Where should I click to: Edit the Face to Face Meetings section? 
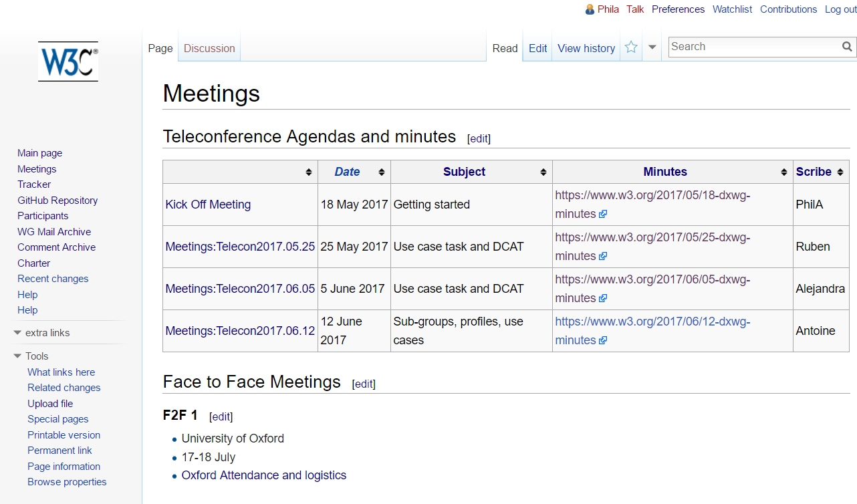tap(364, 384)
